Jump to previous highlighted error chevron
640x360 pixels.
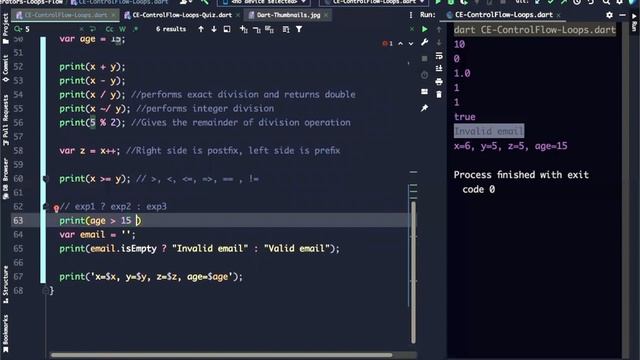click(x=400, y=43)
